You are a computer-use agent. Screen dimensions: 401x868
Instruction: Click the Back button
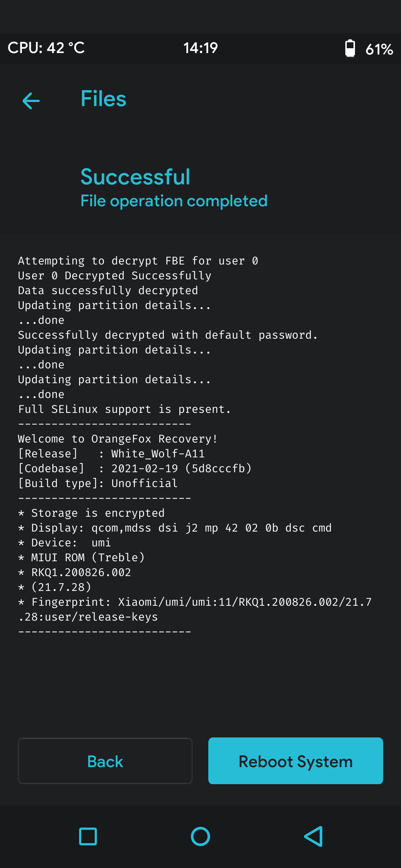105,761
